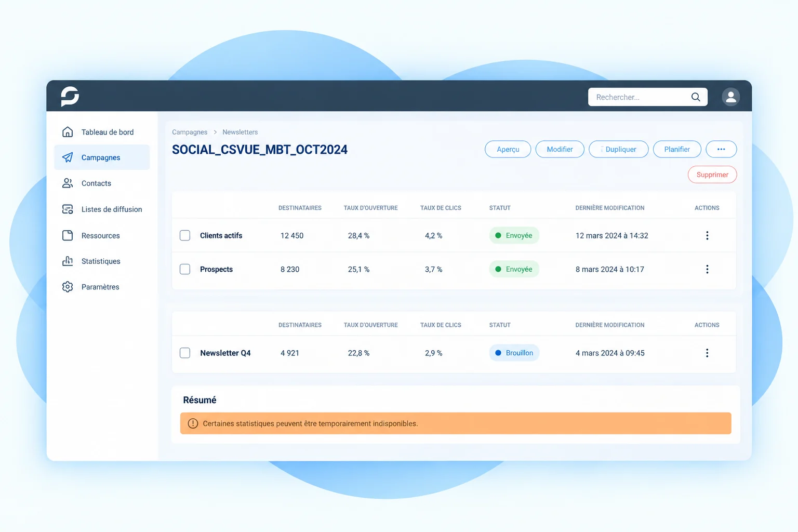The height and width of the screenshot is (532, 798).
Task: Open actions menu for Prospects row
Action: click(x=707, y=269)
